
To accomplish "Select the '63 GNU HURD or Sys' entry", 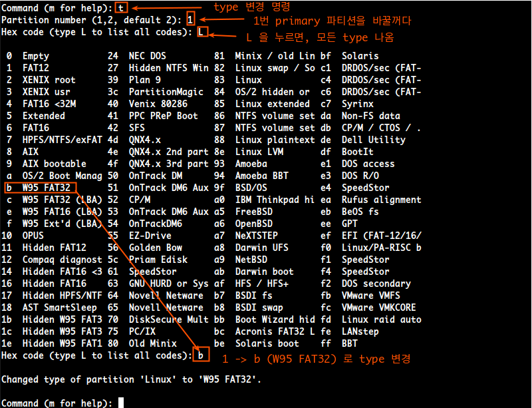I will (x=158, y=284).
